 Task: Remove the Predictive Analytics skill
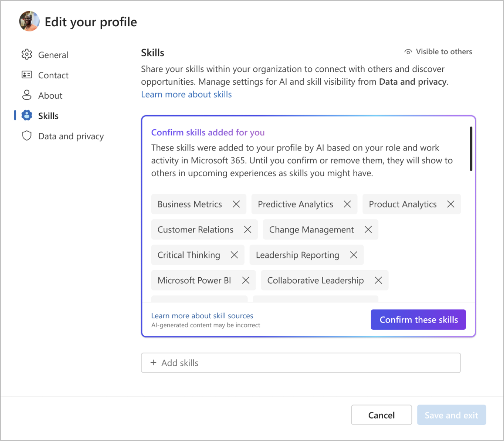347,204
